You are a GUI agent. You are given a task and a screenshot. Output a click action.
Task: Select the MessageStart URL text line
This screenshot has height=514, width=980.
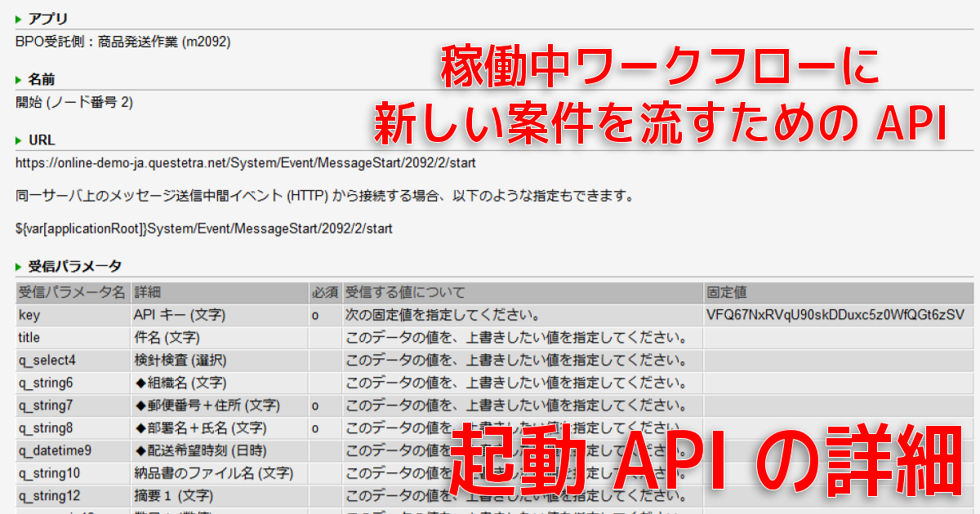tap(246, 163)
